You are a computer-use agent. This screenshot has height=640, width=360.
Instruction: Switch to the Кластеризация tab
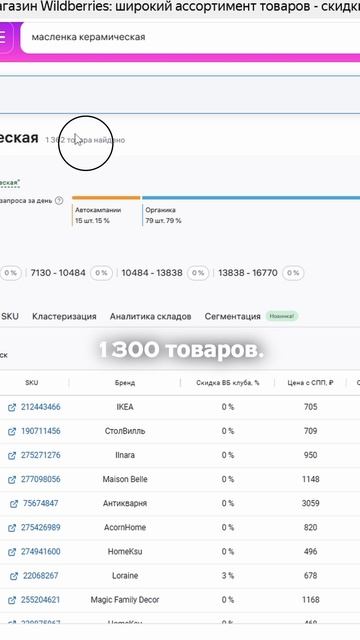(64, 316)
